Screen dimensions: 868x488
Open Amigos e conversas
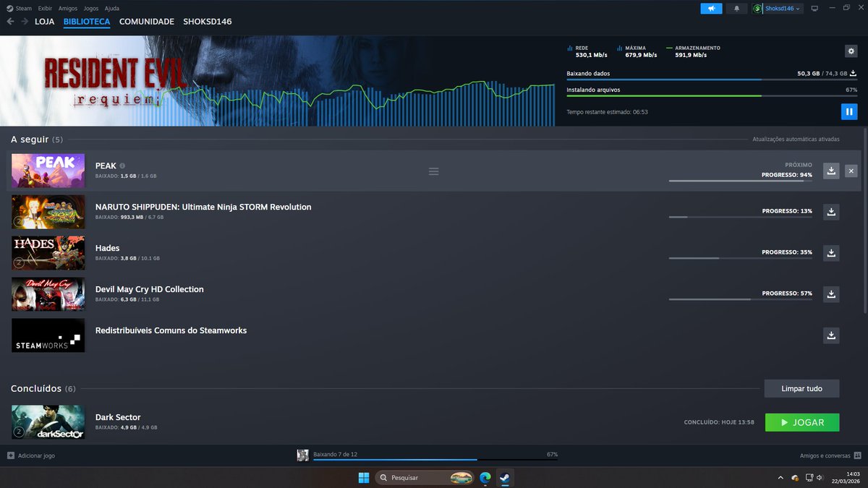click(830, 455)
